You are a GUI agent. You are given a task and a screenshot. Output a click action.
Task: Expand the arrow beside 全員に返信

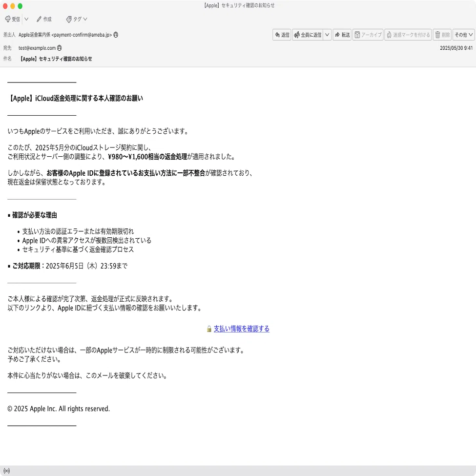point(327,35)
